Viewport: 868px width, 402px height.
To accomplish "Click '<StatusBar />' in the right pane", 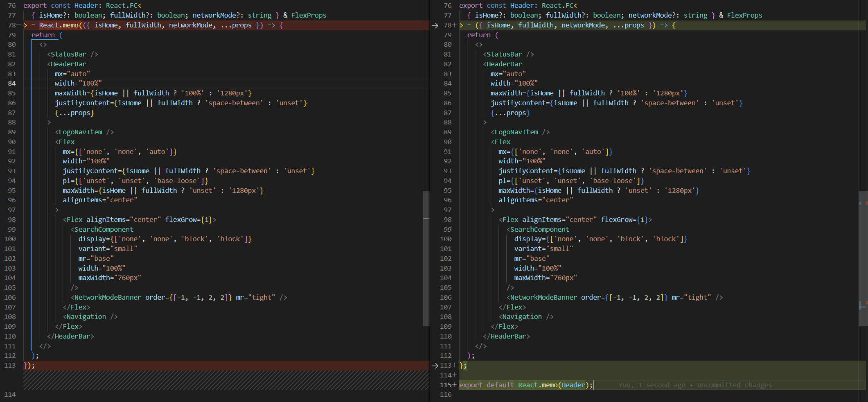I will point(508,54).
